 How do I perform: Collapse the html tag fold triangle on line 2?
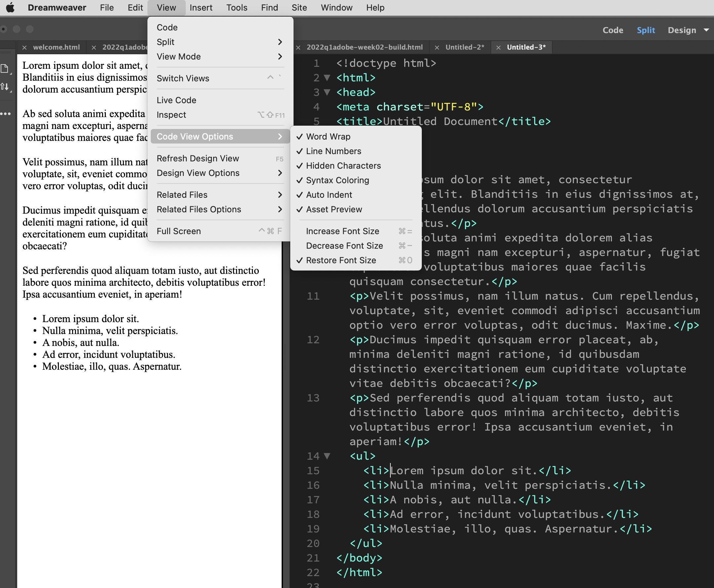pyautogui.click(x=327, y=78)
